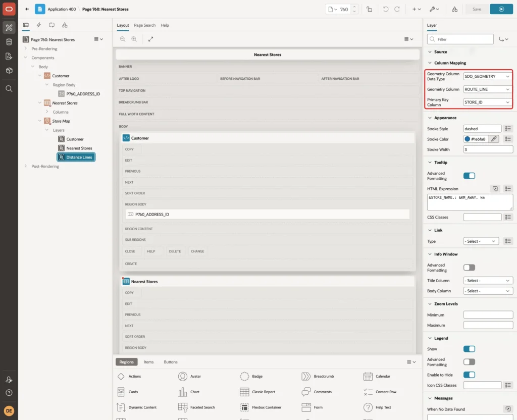Toggle Enable to Hide switch
The image size is (517, 420).
(x=469, y=375)
